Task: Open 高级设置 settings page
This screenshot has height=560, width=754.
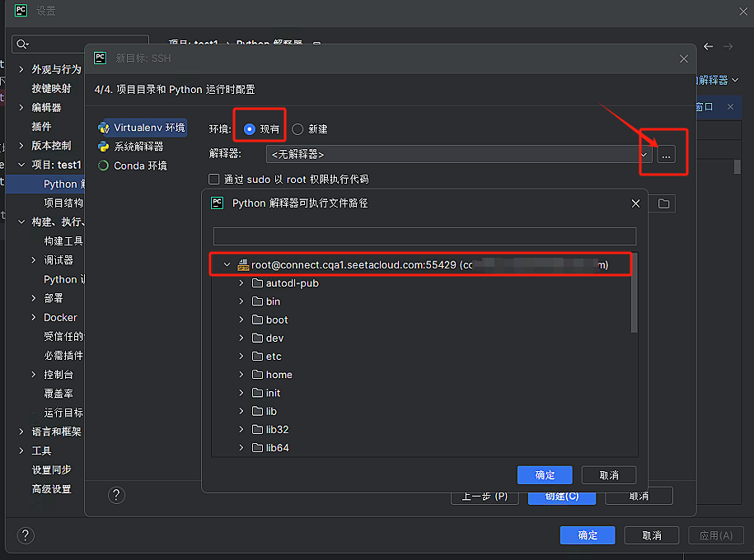Action: coord(51,489)
